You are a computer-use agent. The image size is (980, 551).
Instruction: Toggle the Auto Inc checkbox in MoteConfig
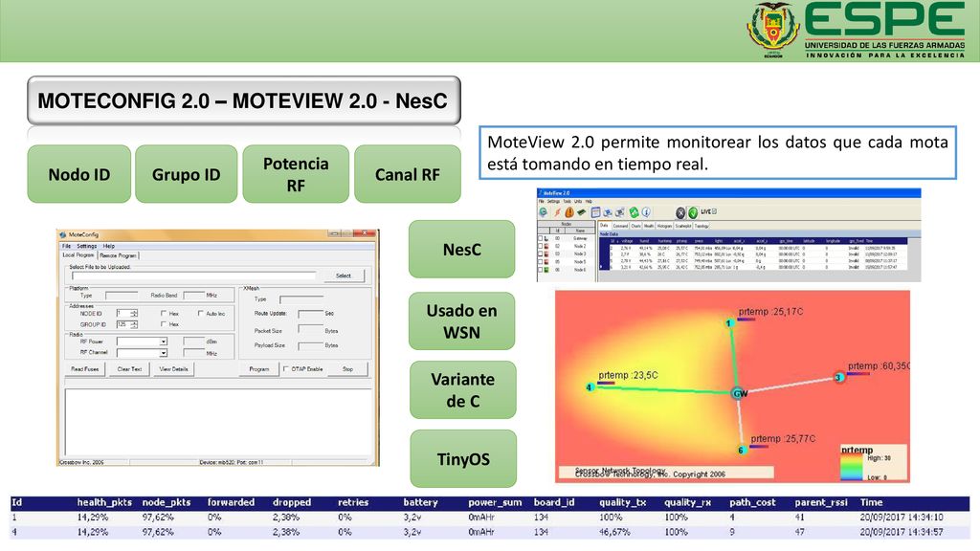click(200, 313)
